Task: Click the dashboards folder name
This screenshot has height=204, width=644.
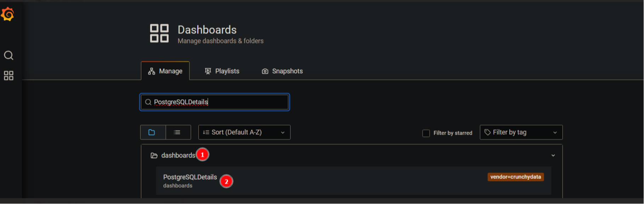Action: coord(178,155)
